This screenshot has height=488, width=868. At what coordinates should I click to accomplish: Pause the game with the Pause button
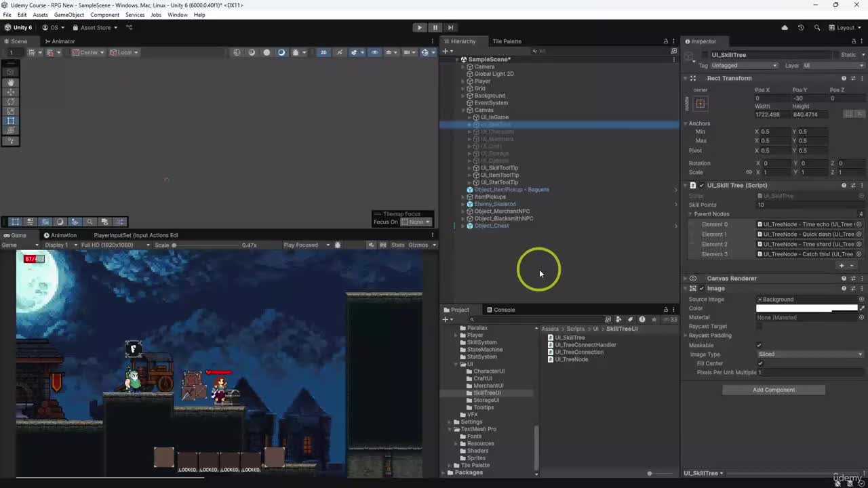(435, 28)
